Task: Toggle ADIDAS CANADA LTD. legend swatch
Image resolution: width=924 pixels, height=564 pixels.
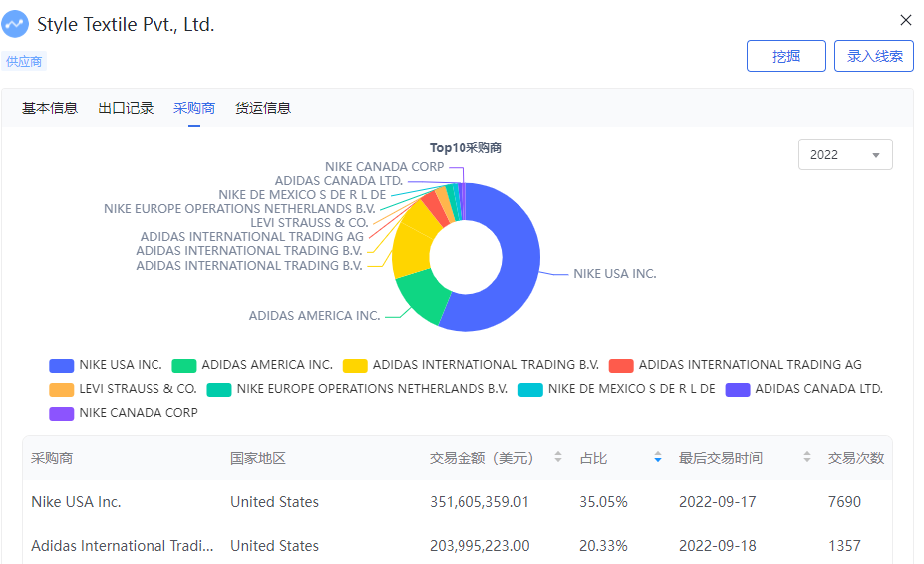Action: [x=738, y=390]
